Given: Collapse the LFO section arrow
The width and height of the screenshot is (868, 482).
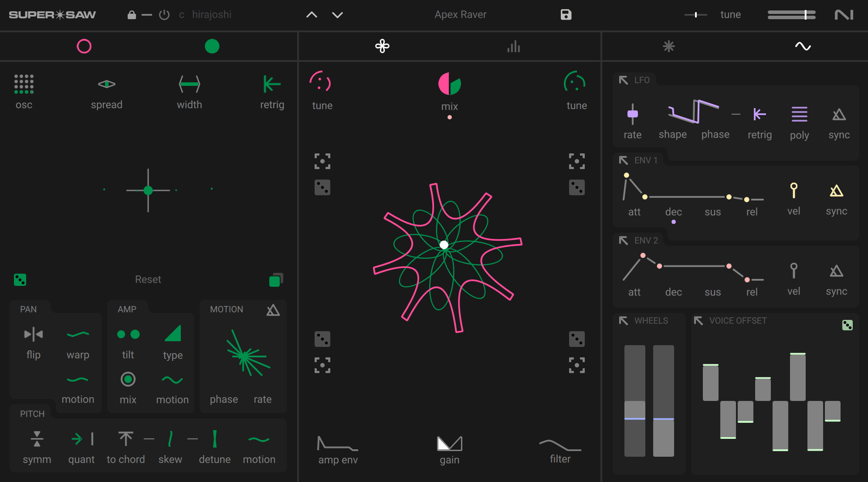Looking at the screenshot, I should click(624, 80).
